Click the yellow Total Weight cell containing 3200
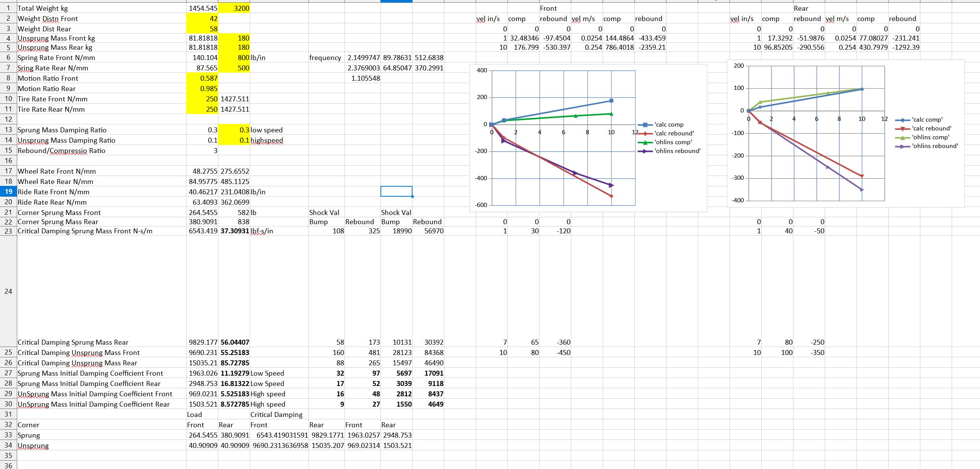 [x=234, y=8]
